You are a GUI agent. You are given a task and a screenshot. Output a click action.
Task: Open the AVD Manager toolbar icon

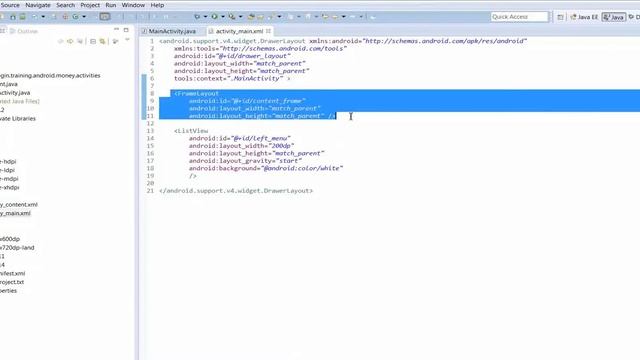22,17
